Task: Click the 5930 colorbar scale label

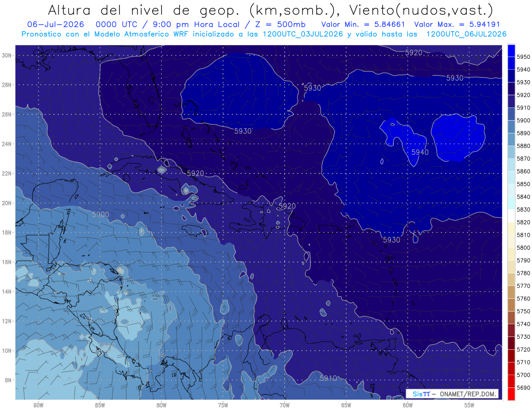Action: [x=523, y=82]
